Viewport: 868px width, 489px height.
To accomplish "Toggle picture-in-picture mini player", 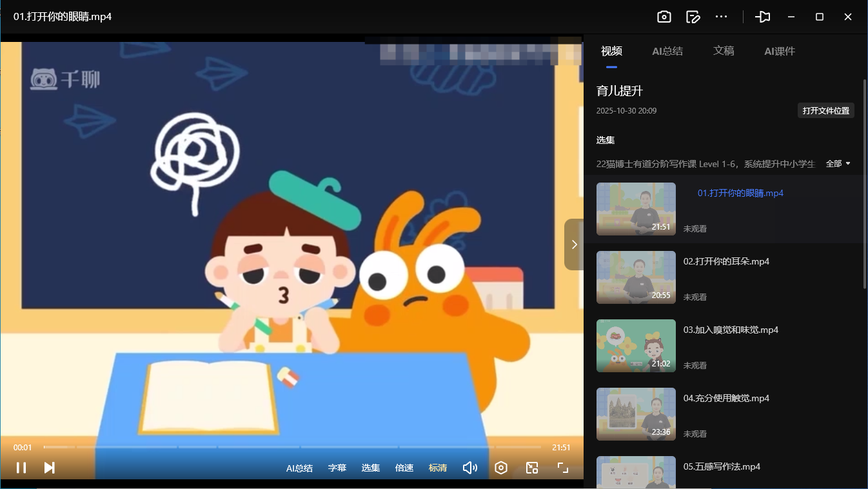I will pyautogui.click(x=532, y=468).
